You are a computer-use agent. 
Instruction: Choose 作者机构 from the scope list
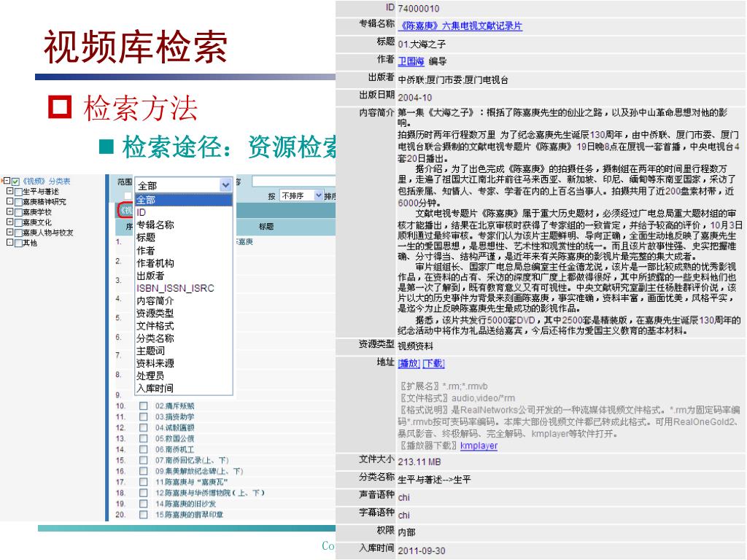tap(184, 262)
